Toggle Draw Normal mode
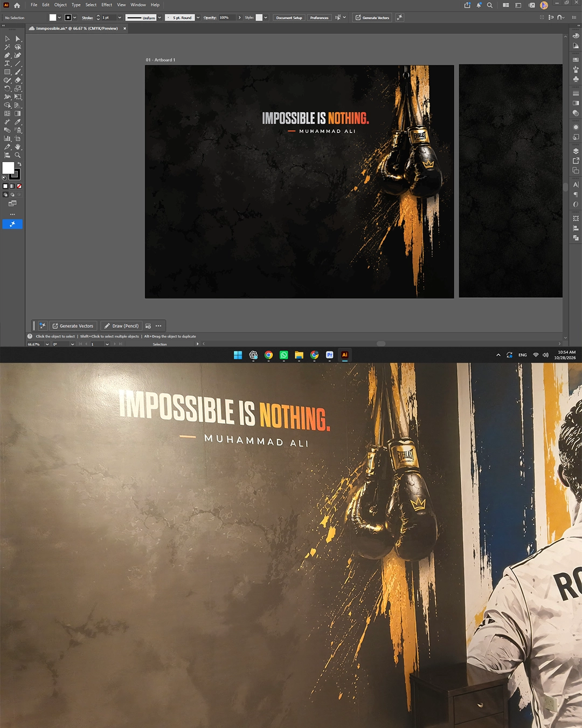This screenshot has height=728, width=582. point(5,195)
